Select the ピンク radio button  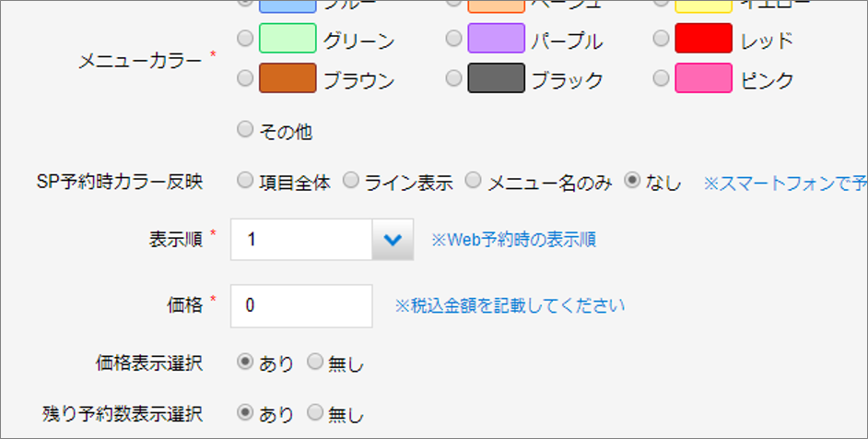point(660,79)
